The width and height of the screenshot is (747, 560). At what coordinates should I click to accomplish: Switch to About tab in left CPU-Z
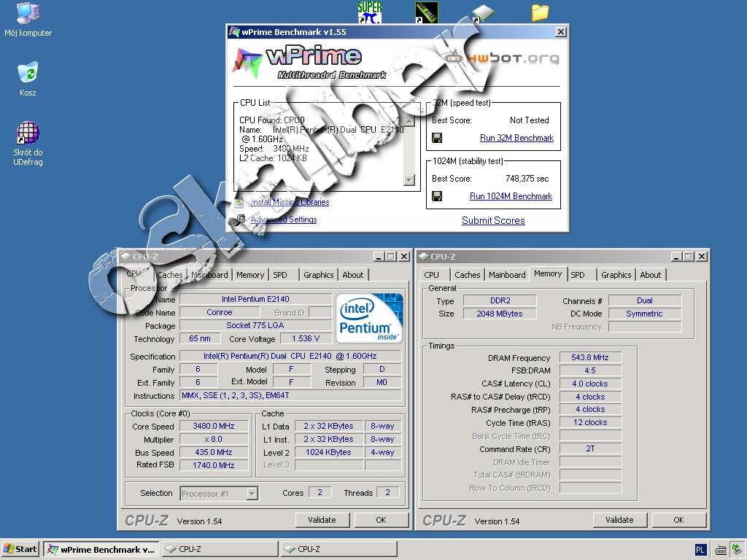pos(352,275)
